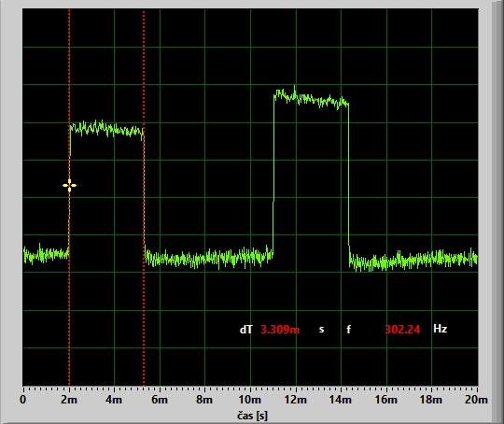Click the čas [s] axis title
The height and width of the screenshot is (424, 504).
(252, 416)
